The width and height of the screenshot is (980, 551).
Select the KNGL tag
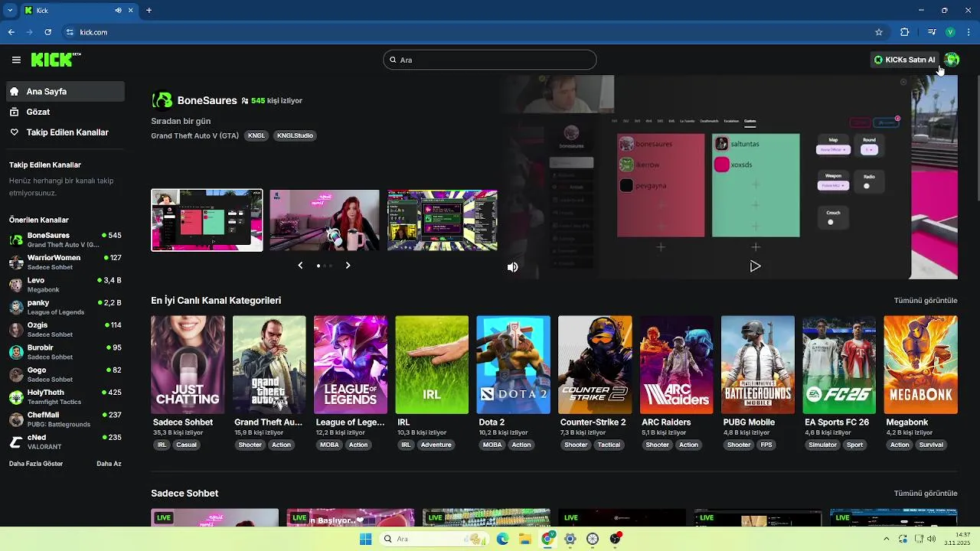click(256, 135)
